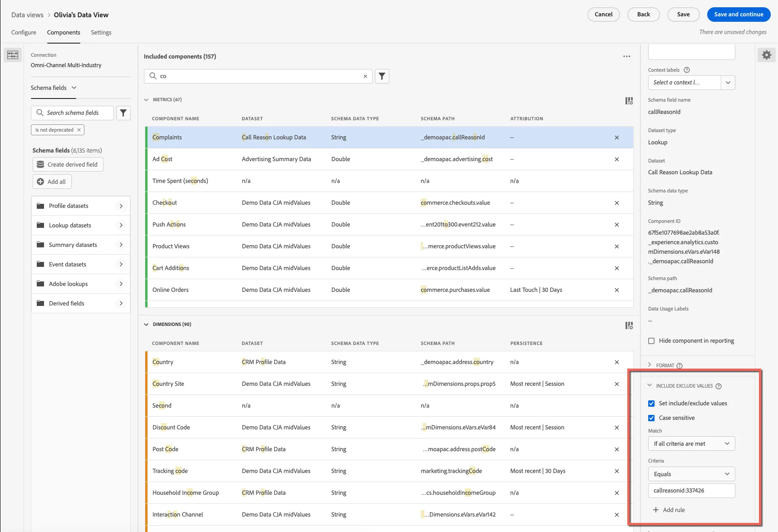This screenshot has width=778, height=532.
Task: Go to Data views breadcrumb
Action: click(27, 15)
